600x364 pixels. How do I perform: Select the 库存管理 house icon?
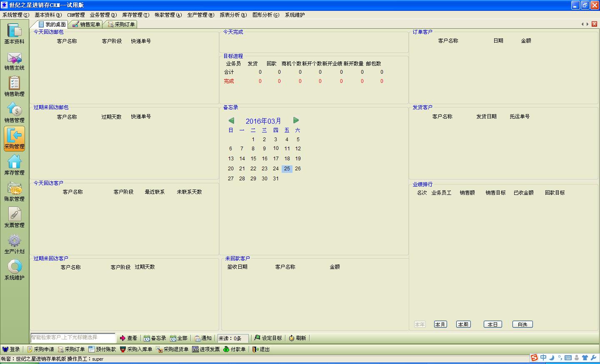pos(14,163)
